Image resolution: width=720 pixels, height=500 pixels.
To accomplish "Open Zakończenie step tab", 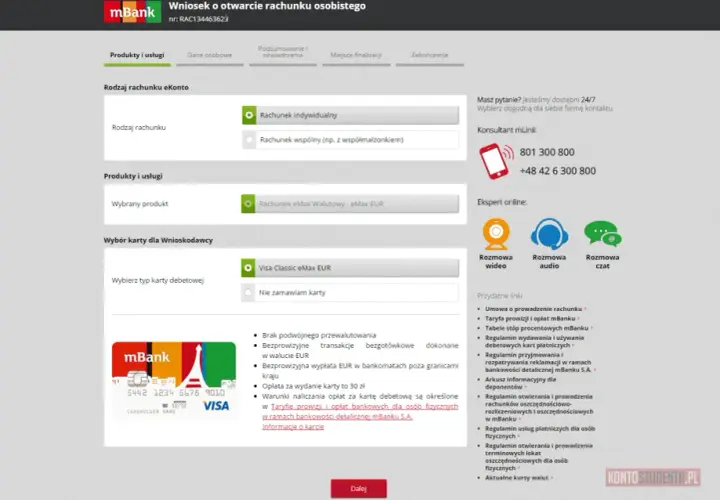I will (430, 56).
